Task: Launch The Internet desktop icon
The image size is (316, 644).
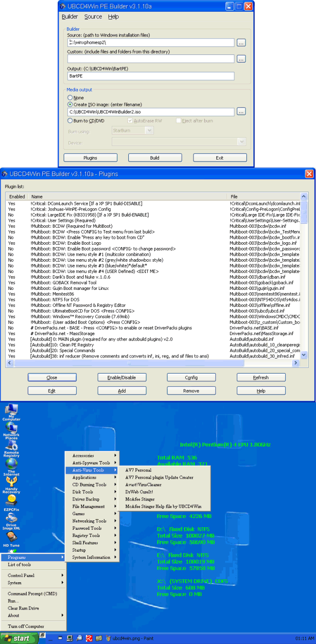Action: (11, 467)
